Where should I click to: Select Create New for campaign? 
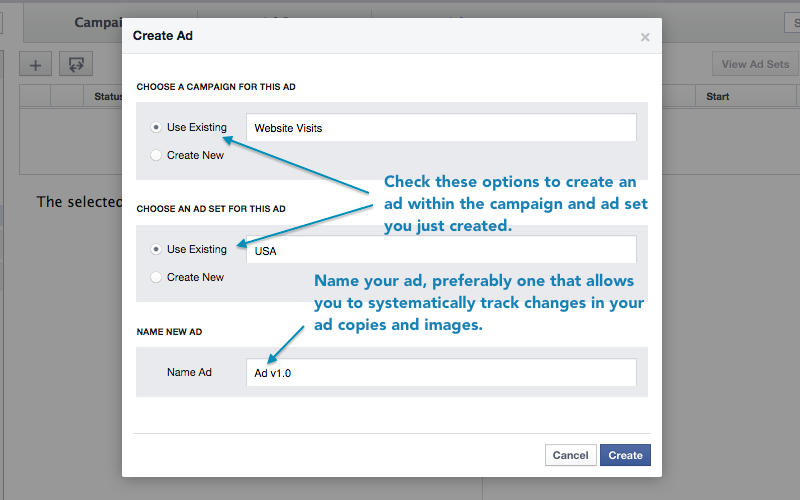pyautogui.click(x=155, y=155)
